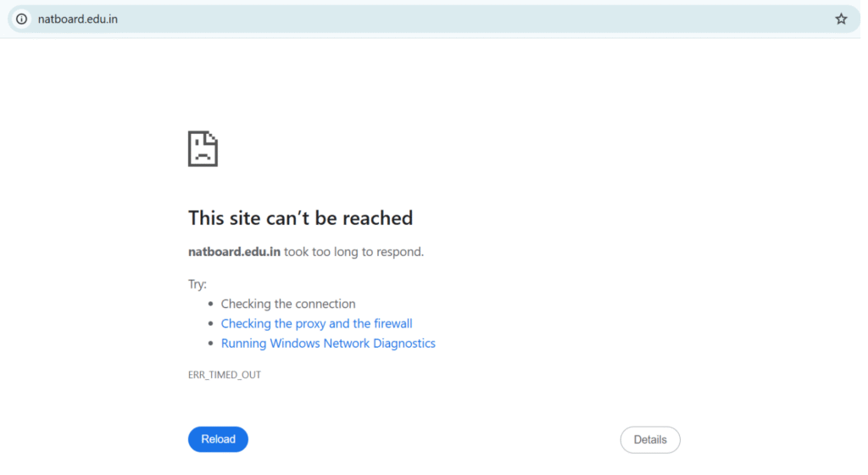Click the 'took too long to respond' text
Viewport: 868px width, 475px height.
(x=353, y=252)
